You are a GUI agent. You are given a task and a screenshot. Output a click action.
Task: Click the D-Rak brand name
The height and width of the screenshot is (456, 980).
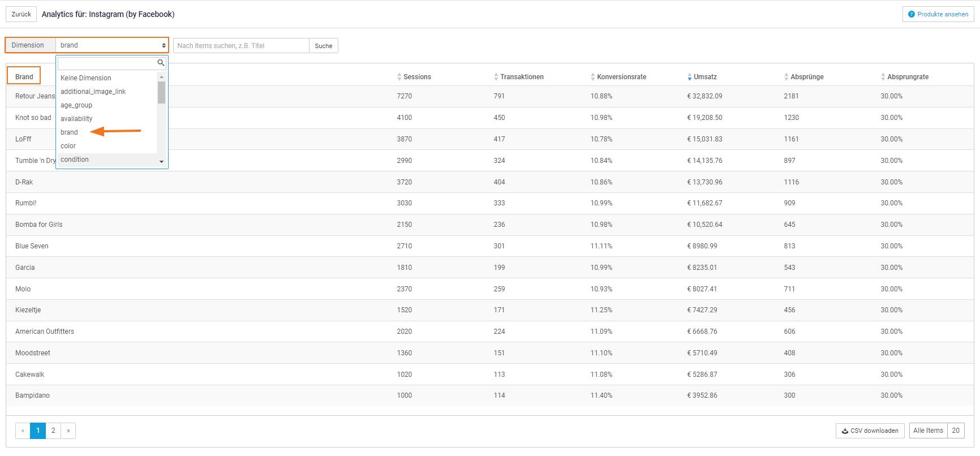(x=24, y=182)
